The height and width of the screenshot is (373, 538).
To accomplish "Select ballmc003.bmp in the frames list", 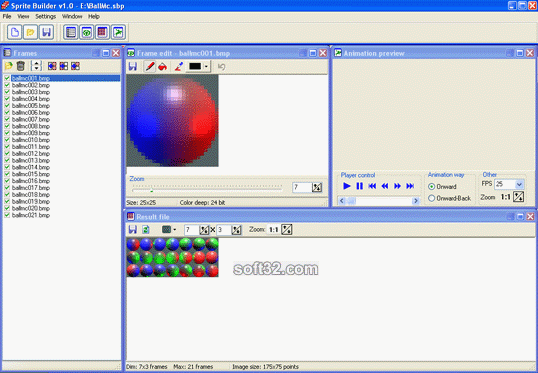I will 31,92.
